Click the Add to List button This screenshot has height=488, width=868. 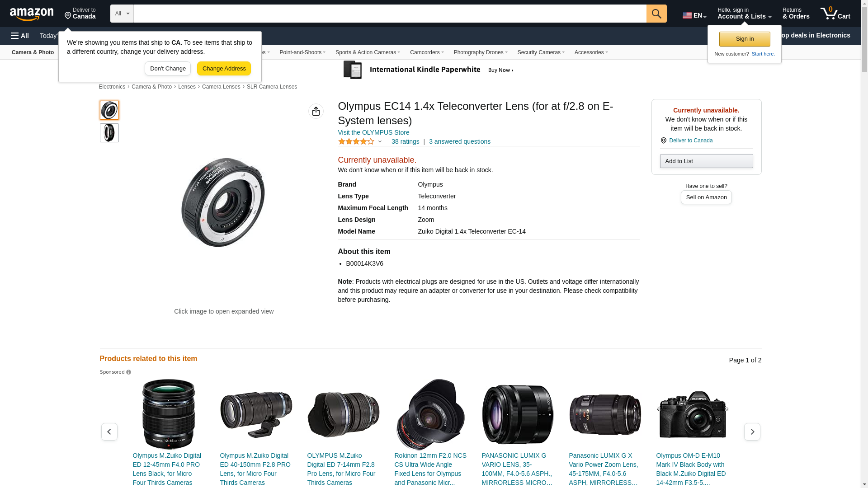(x=706, y=161)
